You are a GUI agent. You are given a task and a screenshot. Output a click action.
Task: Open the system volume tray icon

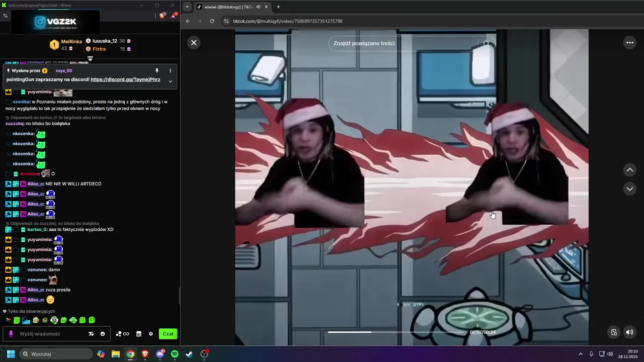[x=610, y=354]
